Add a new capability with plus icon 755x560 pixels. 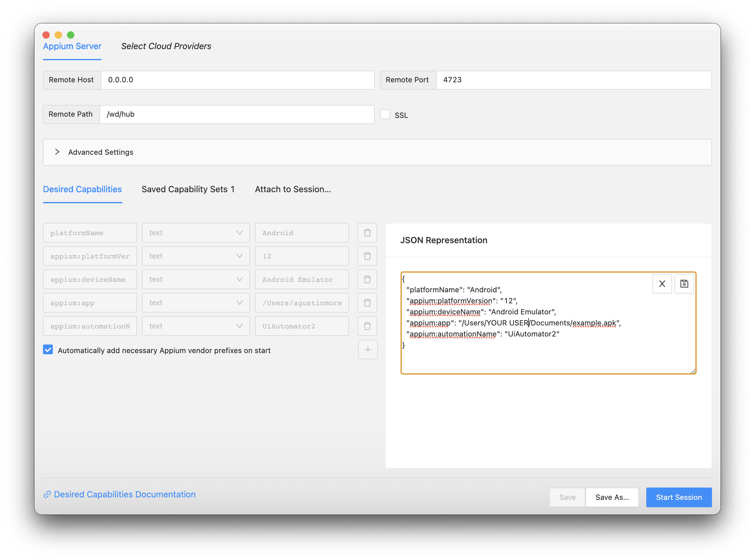[x=368, y=349]
